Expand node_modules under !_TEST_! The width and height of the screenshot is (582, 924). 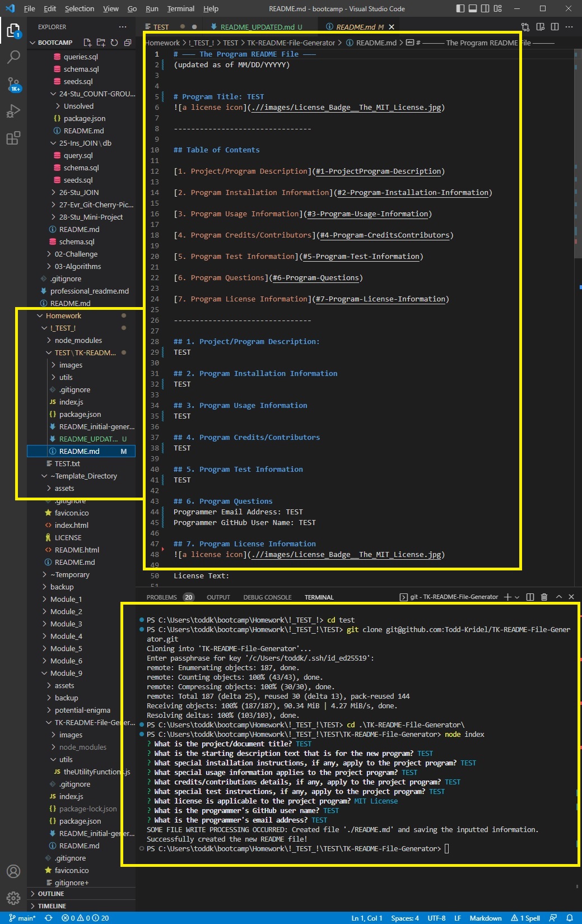(81, 340)
